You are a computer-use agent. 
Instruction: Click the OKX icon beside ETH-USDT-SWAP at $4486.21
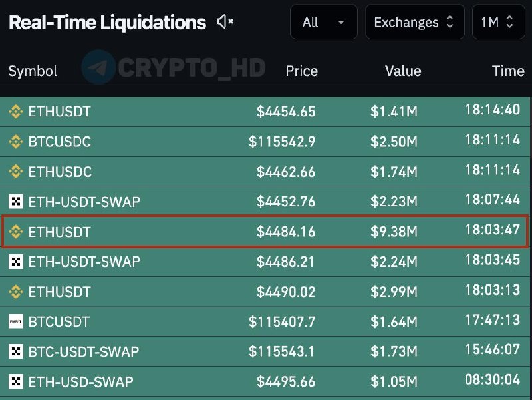pyautogui.click(x=15, y=262)
